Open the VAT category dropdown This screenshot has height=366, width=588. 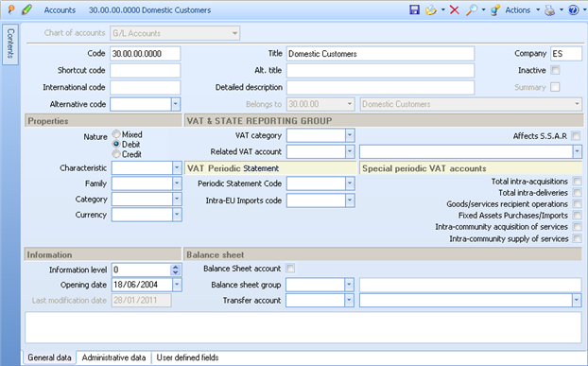(x=350, y=135)
